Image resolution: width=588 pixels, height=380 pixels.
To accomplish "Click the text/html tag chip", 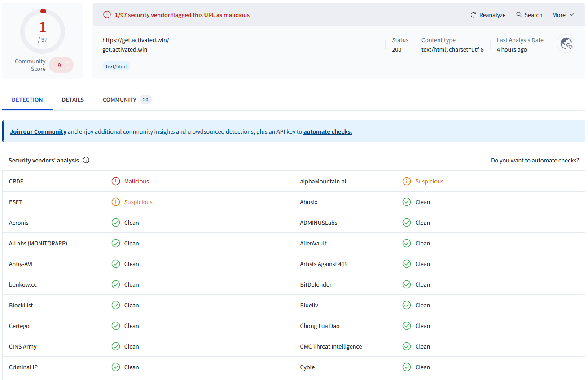I will 116,66.
